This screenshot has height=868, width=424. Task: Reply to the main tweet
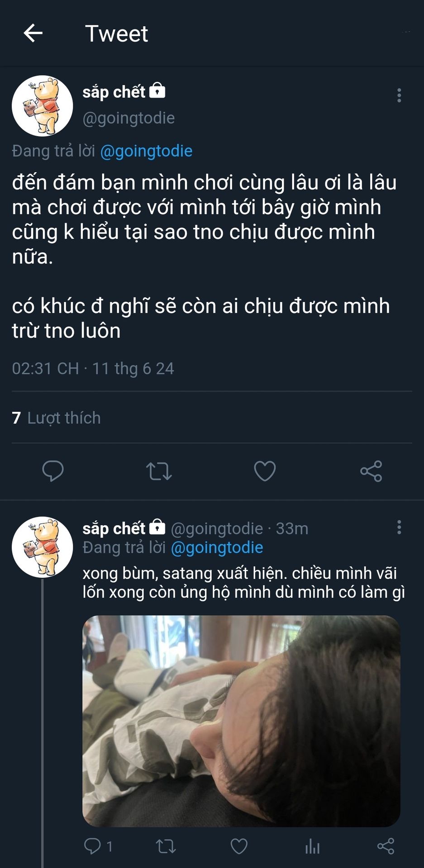53,471
